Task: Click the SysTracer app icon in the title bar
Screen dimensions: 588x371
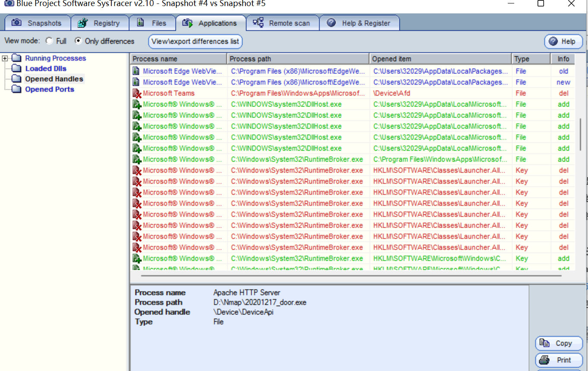Action: pos(8,3)
